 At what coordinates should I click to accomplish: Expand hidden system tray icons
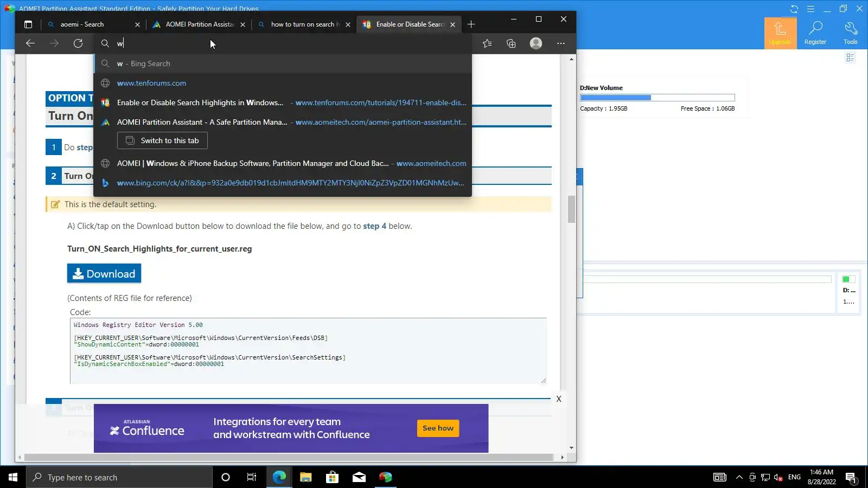pyautogui.click(x=739, y=477)
